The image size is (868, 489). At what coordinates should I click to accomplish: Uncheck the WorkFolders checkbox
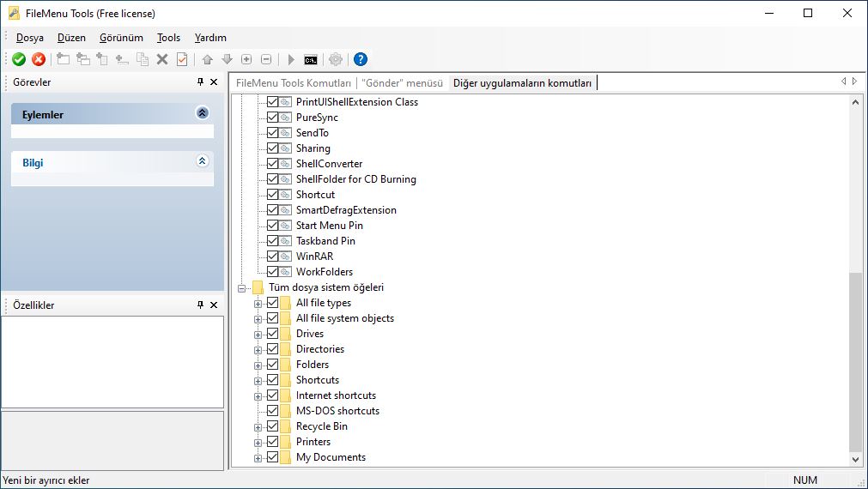point(272,272)
